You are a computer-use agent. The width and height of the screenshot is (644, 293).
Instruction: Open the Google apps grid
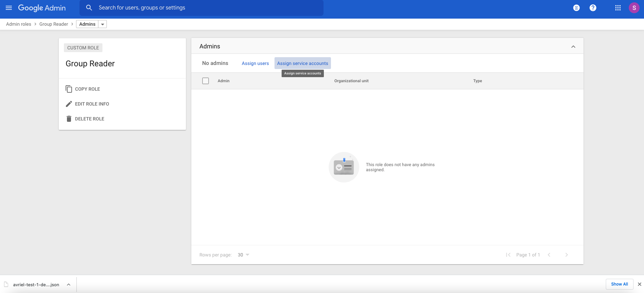pyautogui.click(x=618, y=8)
